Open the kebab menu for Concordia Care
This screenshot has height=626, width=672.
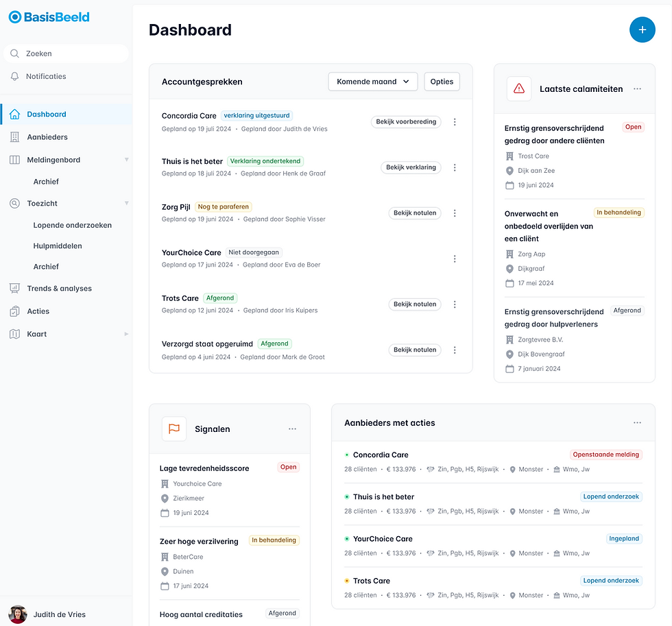click(x=455, y=121)
